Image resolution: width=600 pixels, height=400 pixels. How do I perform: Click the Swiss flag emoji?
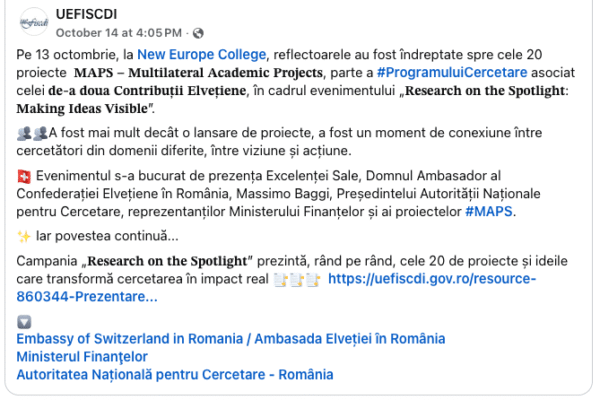point(24,176)
